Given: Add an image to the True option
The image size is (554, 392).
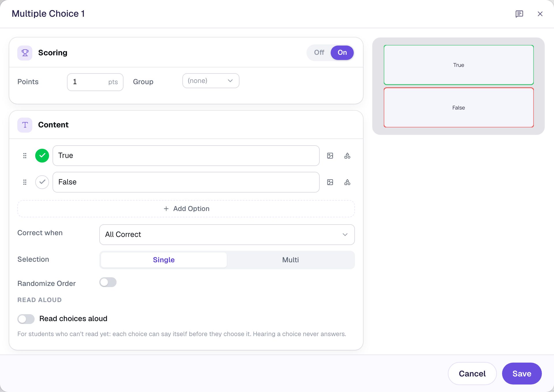Looking at the screenshot, I should [x=330, y=156].
